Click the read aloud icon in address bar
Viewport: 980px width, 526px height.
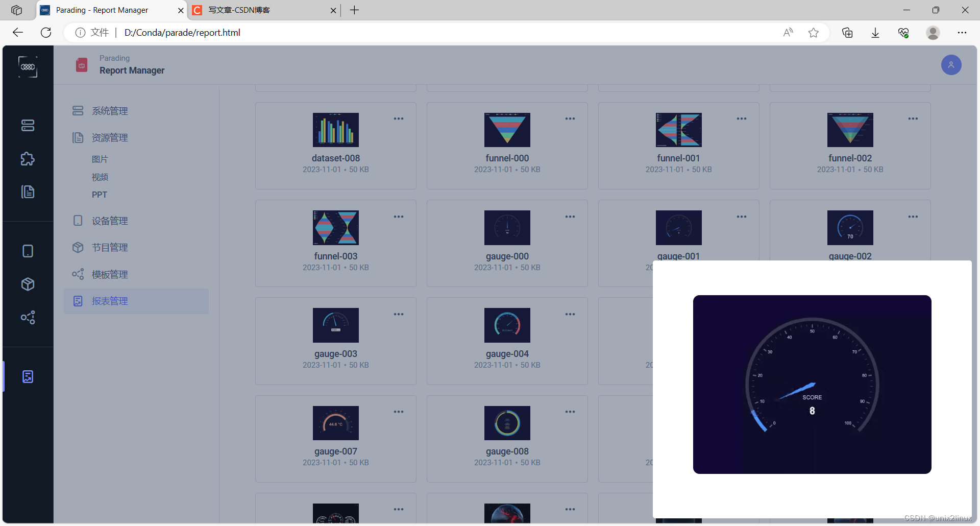pos(788,33)
